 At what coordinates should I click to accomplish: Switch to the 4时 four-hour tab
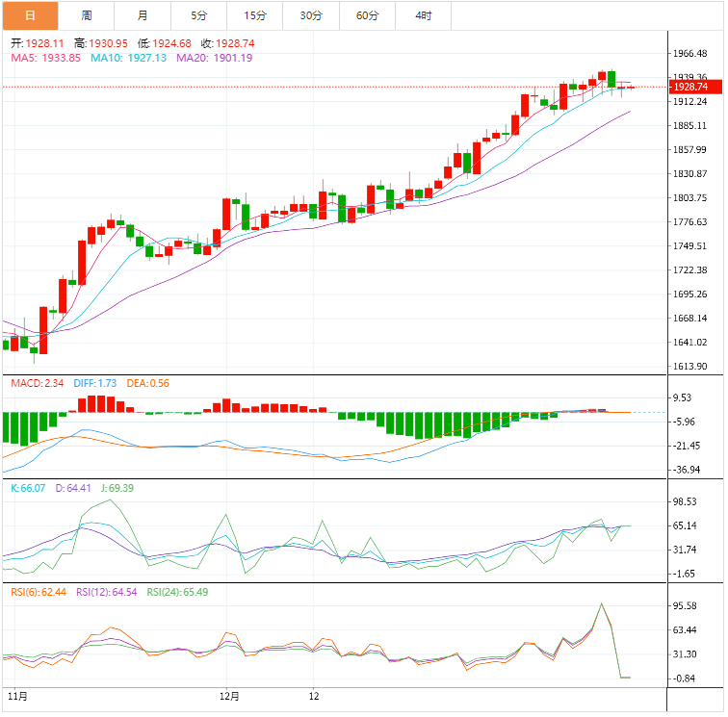(424, 15)
